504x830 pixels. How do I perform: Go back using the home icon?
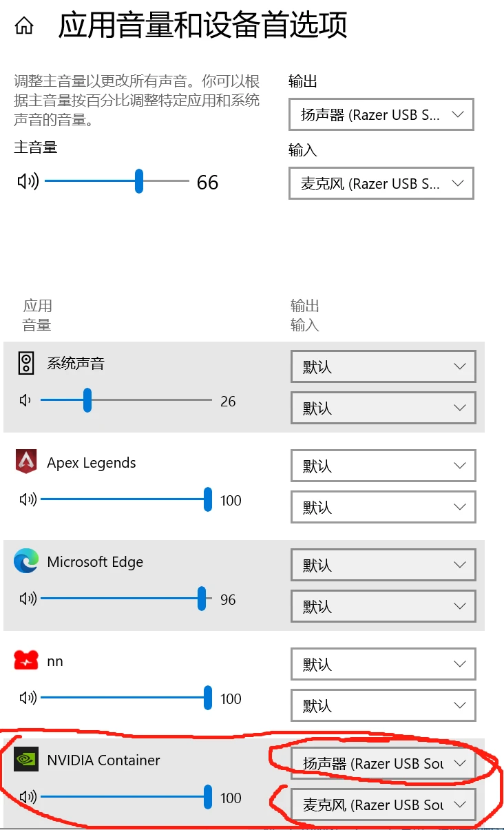tap(24, 26)
